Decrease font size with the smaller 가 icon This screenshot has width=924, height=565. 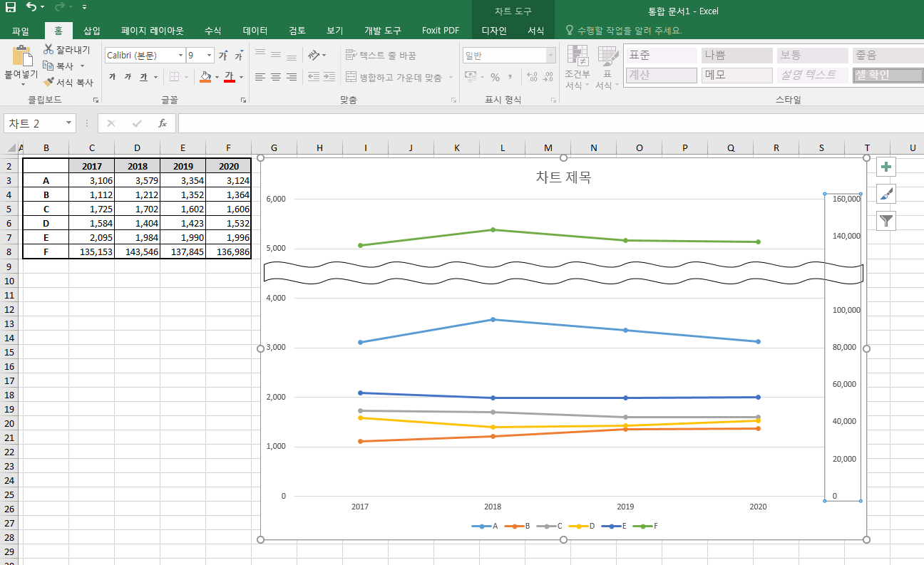(x=240, y=55)
